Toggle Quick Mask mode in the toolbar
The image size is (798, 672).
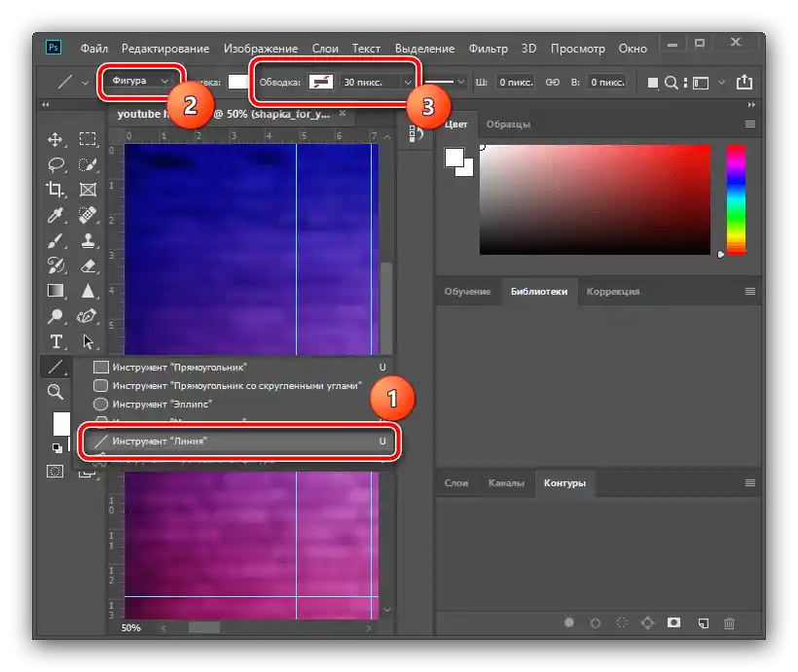click(56, 472)
